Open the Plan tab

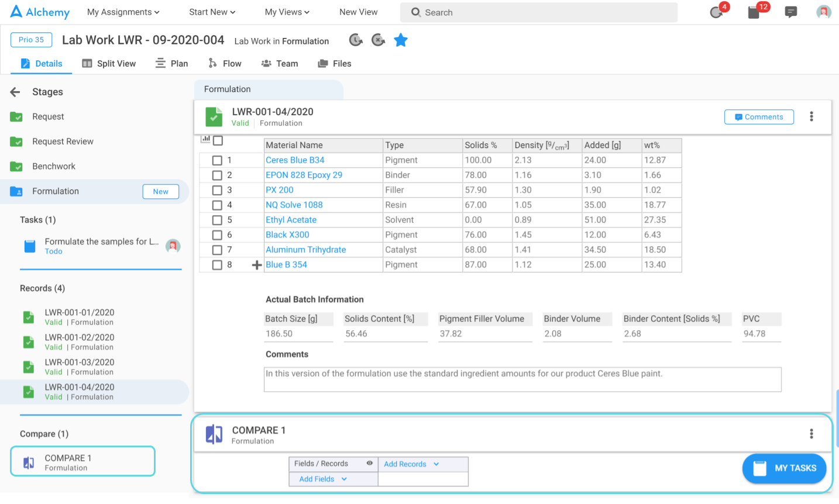click(x=171, y=64)
